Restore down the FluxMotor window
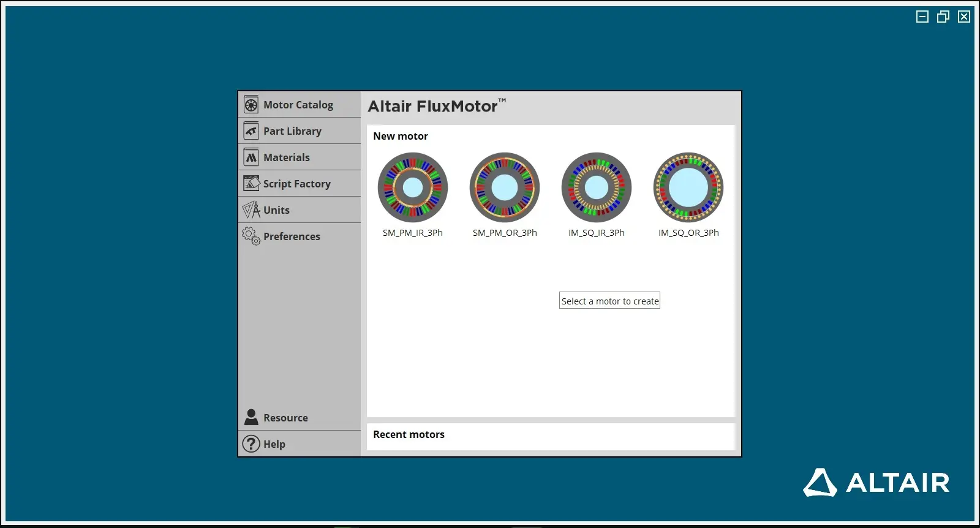980x528 pixels. (943, 17)
